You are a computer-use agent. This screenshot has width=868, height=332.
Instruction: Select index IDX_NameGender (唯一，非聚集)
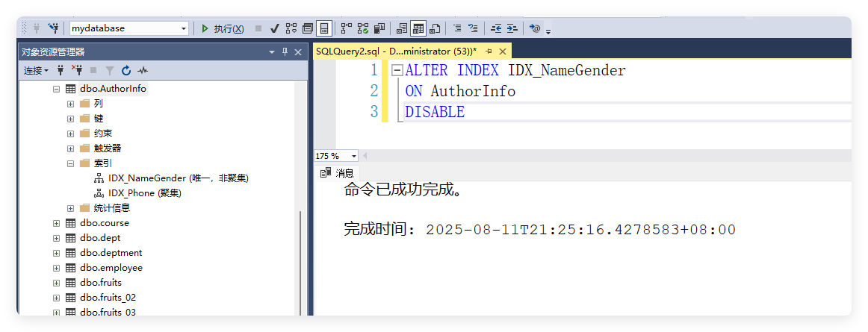179,178
